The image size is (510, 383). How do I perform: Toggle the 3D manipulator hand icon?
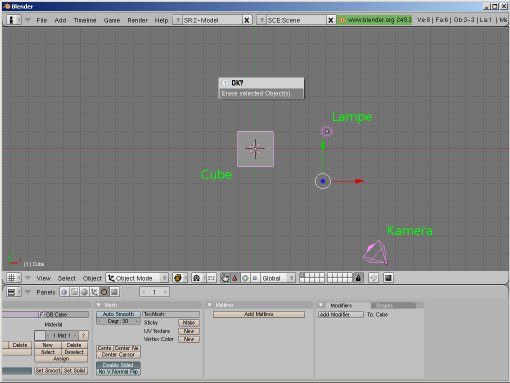[x=225, y=278]
